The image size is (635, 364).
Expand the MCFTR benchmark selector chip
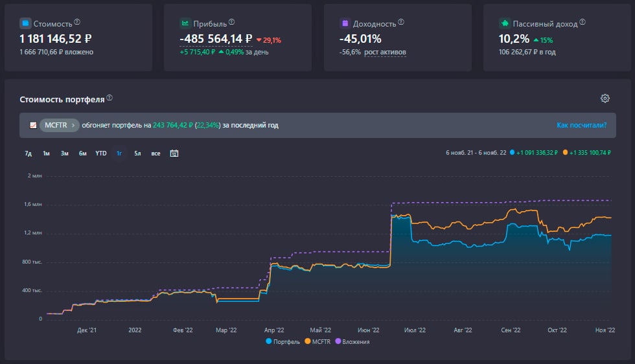tap(59, 125)
